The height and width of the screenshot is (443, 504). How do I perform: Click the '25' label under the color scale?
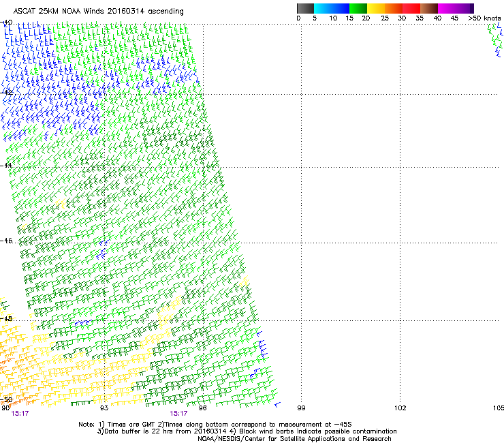click(x=385, y=18)
